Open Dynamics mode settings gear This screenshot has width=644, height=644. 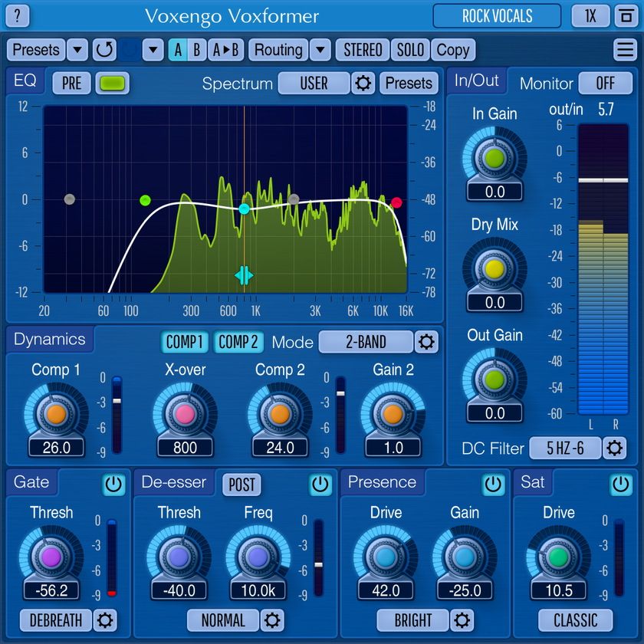[426, 342]
